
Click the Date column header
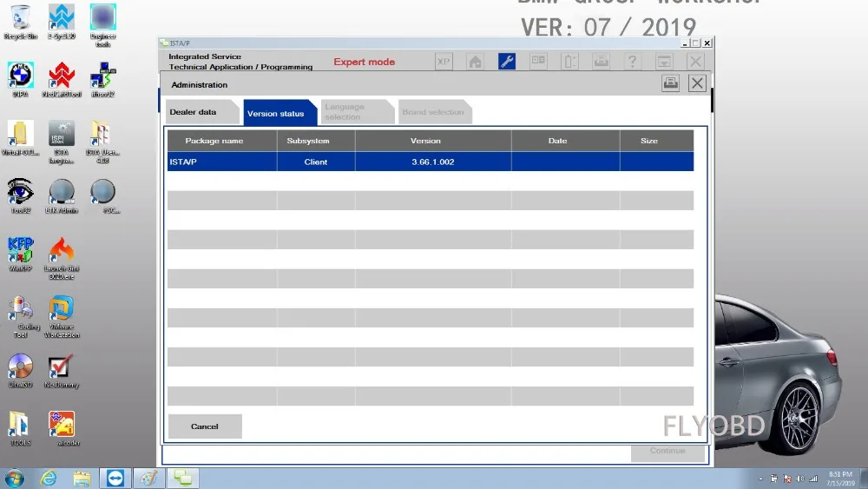point(565,141)
